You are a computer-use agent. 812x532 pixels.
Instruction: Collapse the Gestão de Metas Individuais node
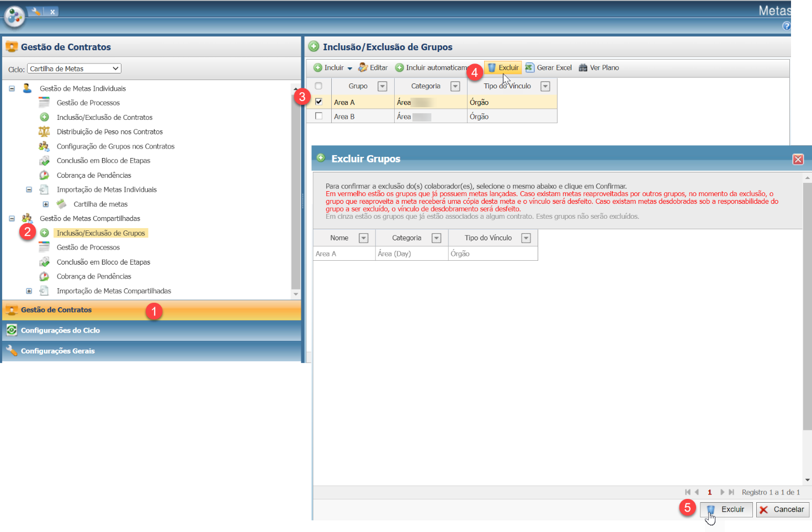click(12, 88)
